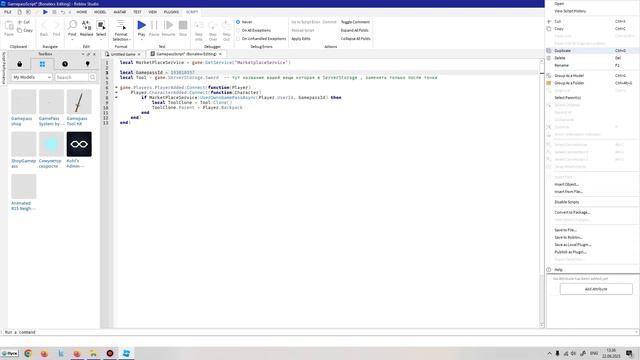
Task: Open the Toolbox Recent tab (clock icon)
Action: tap(65, 64)
